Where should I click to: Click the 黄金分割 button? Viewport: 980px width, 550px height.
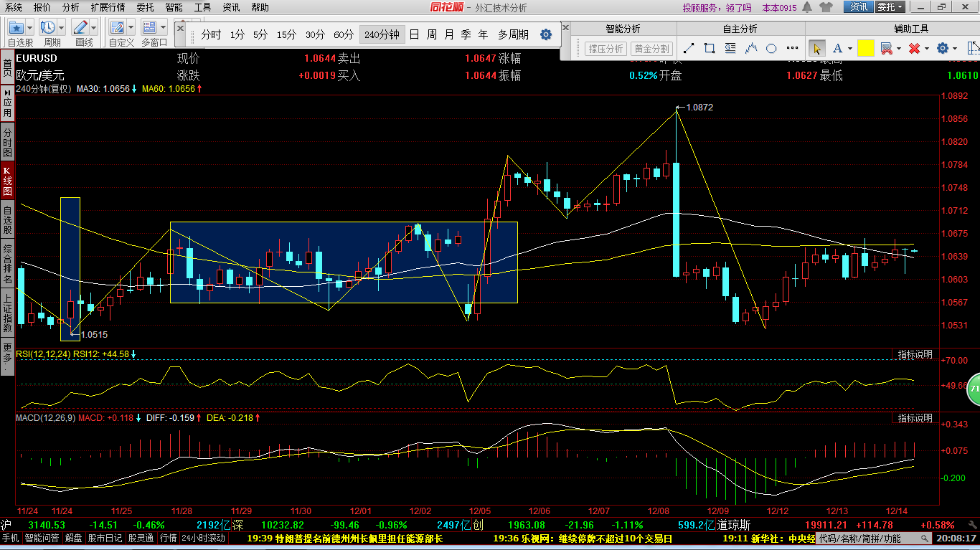(x=651, y=49)
